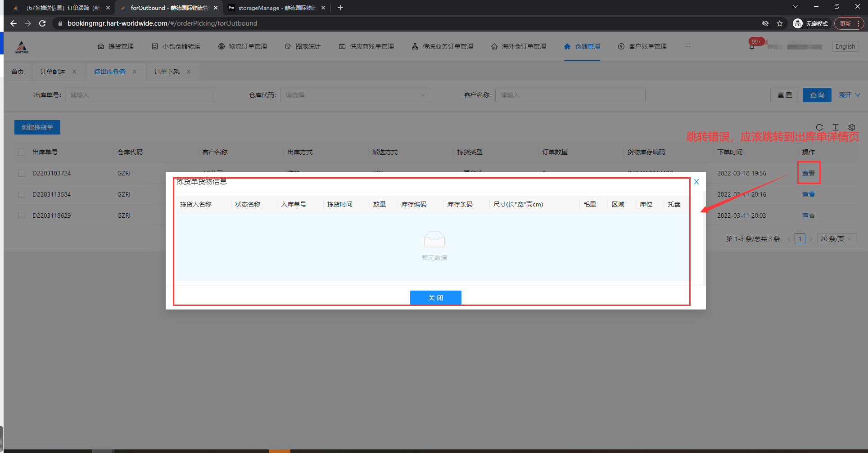The height and width of the screenshot is (453, 868).
Task: Tick the checkbox for order D2203183724
Action: (x=22, y=173)
